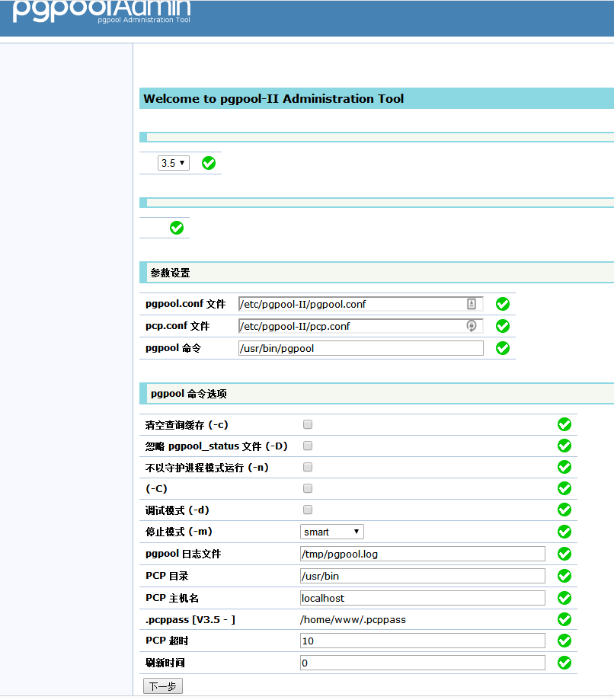Focus PCP 主机名 localhost field

[x=423, y=598]
